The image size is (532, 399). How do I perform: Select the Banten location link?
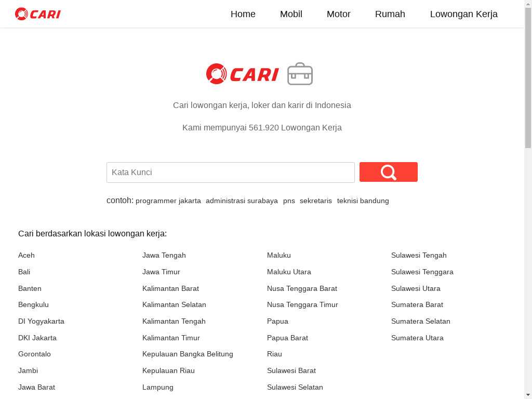pyautogui.click(x=30, y=289)
